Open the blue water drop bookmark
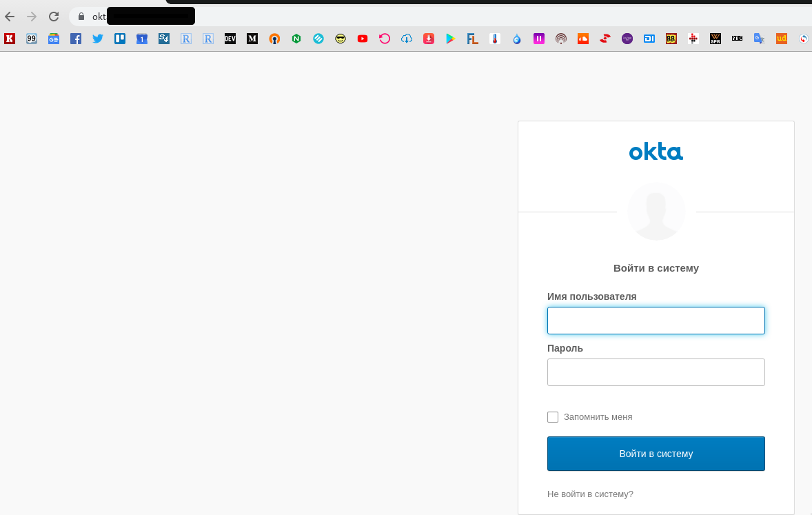Viewport: 812px width, 515px height. [x=517, y=39]
